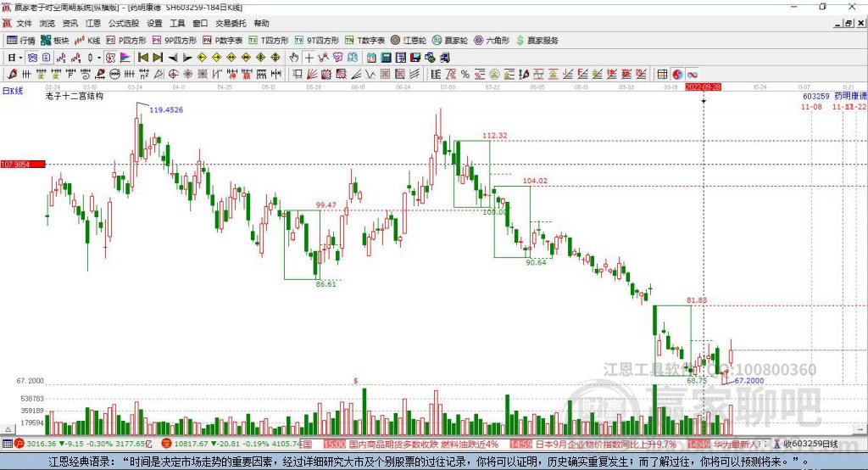Select the red pen drawing tool
The width and height of the screenshot is (868, 470).
(x=12, y=75)
